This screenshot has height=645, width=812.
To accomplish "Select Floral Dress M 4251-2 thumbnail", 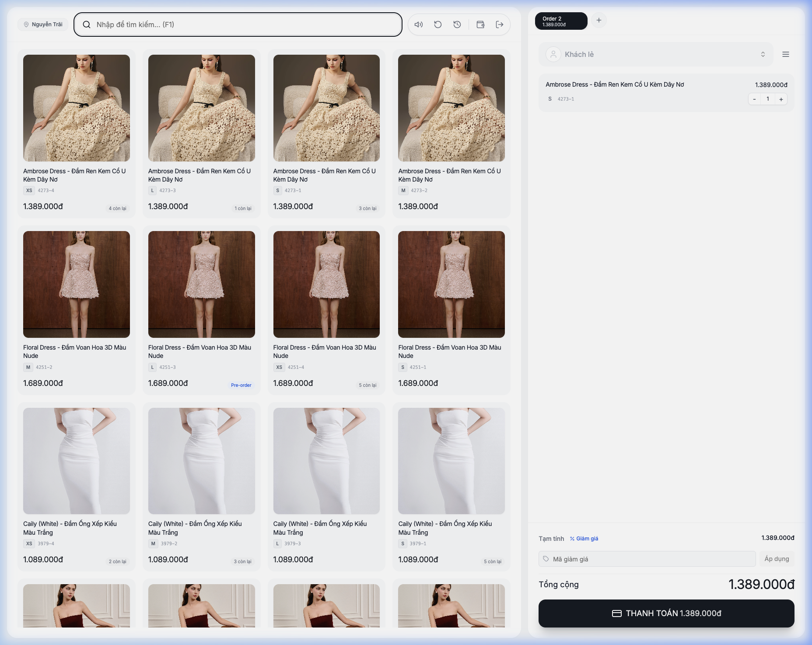I will click(x=77, y=284).
